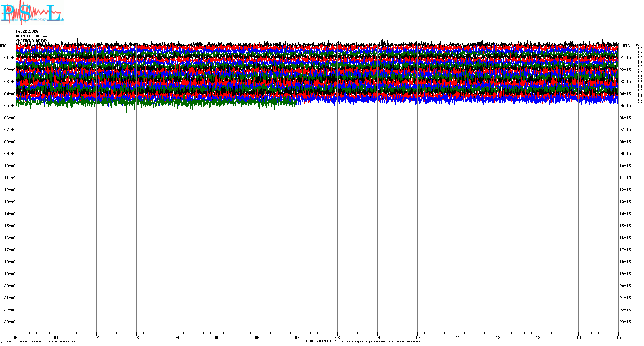Click minute marker 12 on bottom axis

click(x=498, y=337)
